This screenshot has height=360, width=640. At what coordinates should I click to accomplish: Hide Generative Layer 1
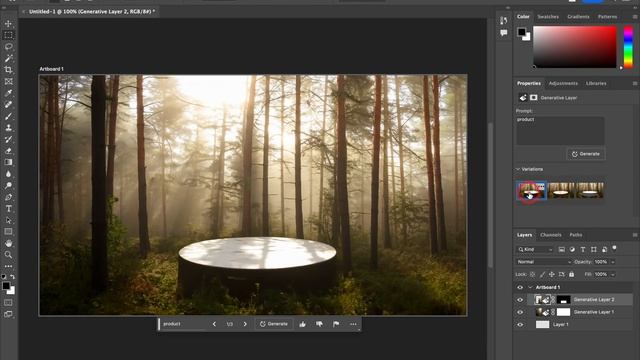tap(520, 312)
